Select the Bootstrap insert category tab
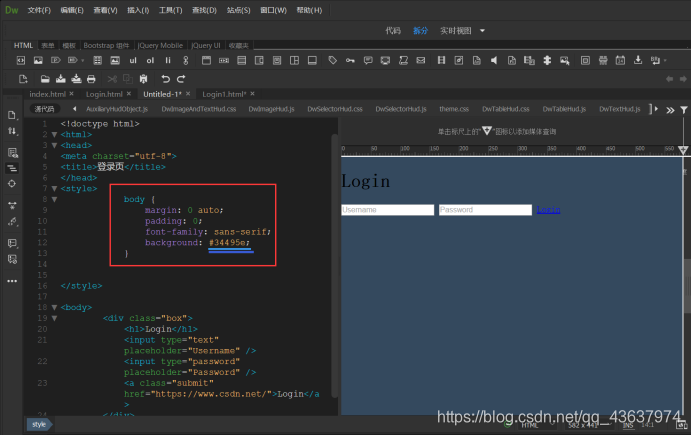The height and width of the screenshot is (436, 691). (x=106, y=45)
